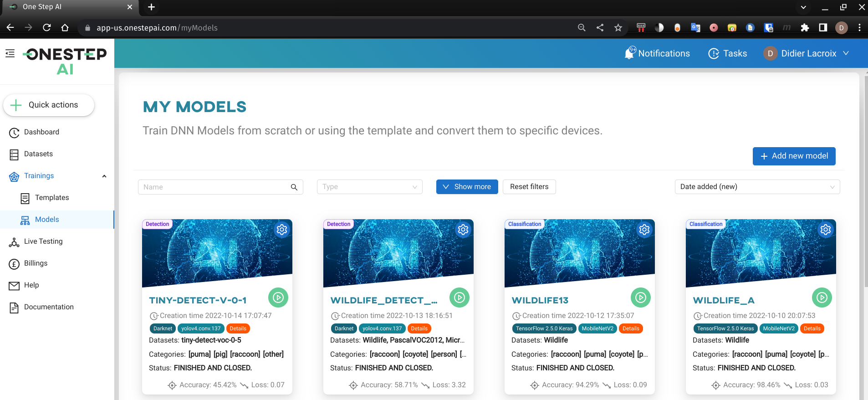The image size is (868, 400).
Task: Bookmark this page with star icon
Action: click(x=618, y=28)
